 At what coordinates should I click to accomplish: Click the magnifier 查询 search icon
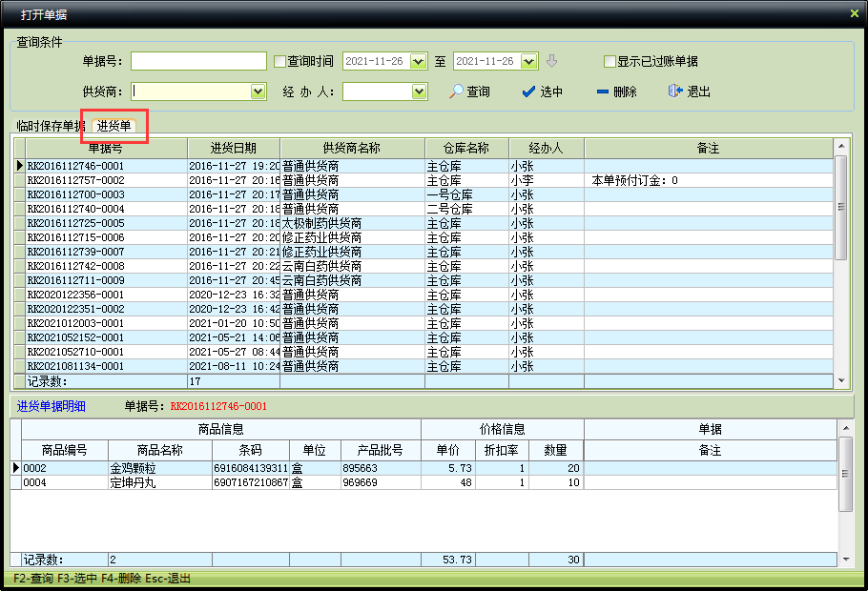pos(457,92)
